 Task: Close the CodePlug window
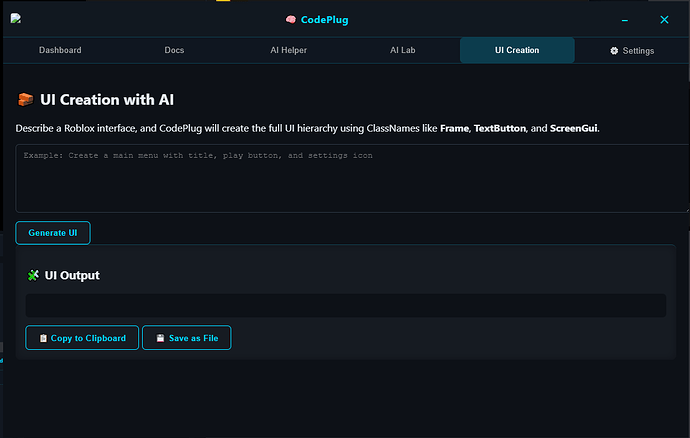[x=664, y=20]
